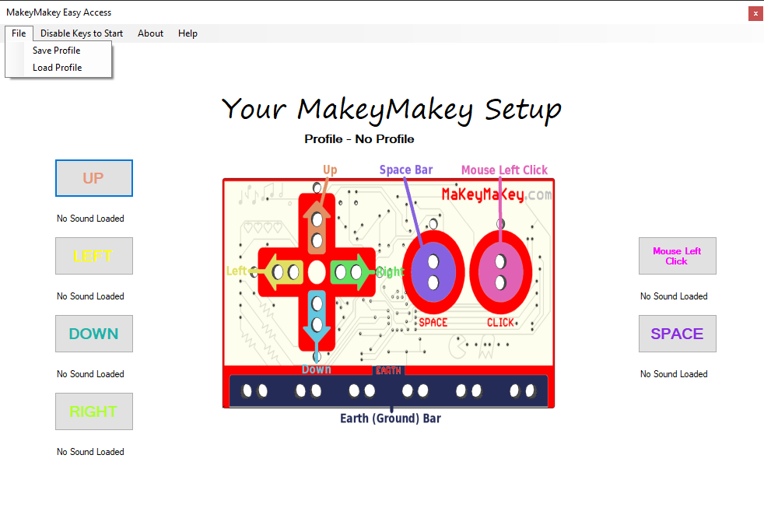Choose Save Profile from File menu

coord(56,51)
